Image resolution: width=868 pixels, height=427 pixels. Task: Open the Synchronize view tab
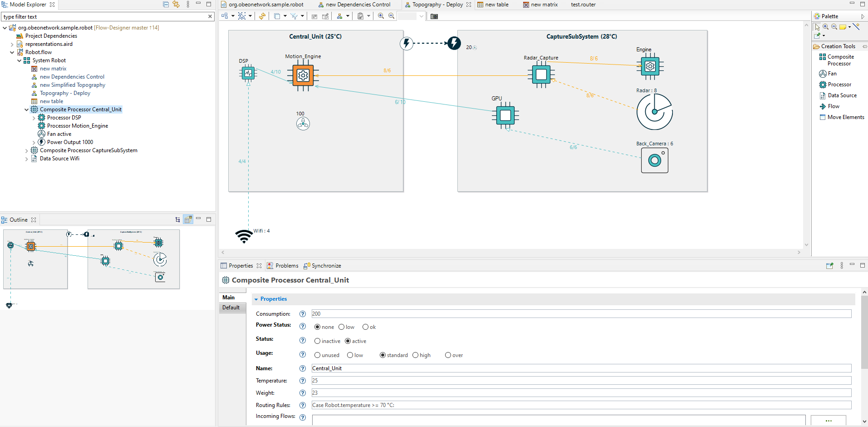tap(322, 266)
